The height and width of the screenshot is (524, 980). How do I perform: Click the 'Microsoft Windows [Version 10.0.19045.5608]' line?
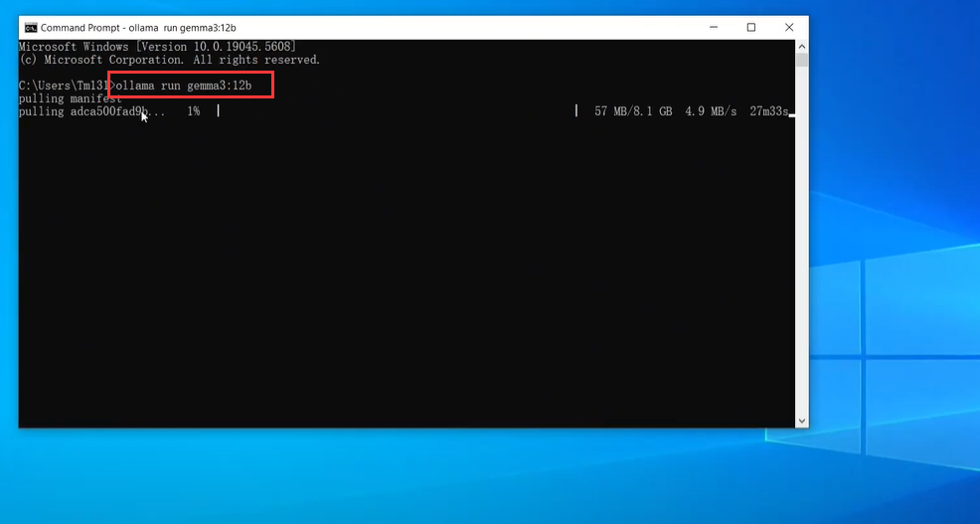point(157,47)
